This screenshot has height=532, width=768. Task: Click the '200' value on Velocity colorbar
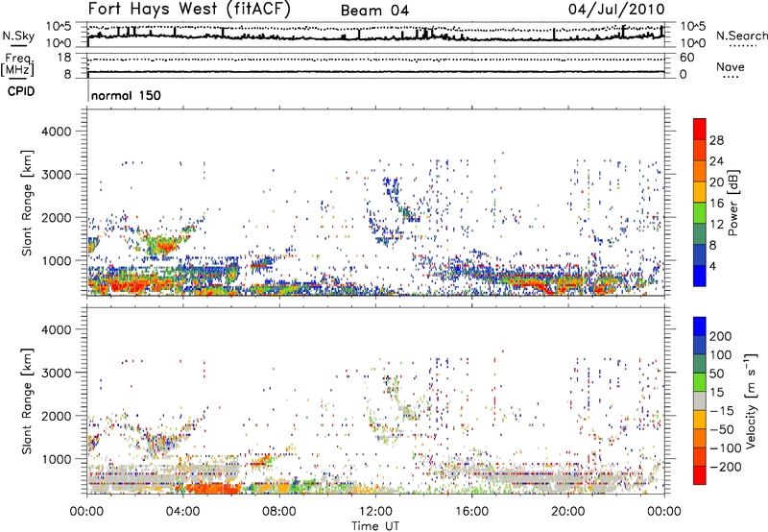point(721,336)
